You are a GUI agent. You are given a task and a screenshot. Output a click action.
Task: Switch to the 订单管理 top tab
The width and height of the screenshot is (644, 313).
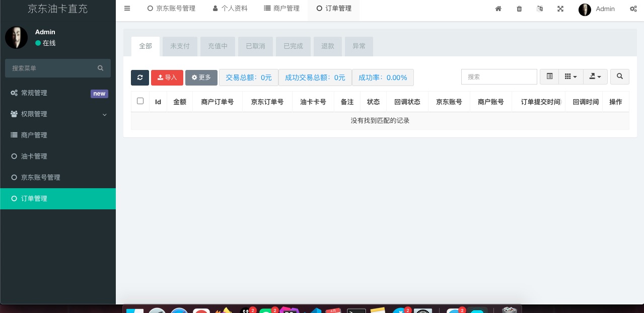(334, 9)
